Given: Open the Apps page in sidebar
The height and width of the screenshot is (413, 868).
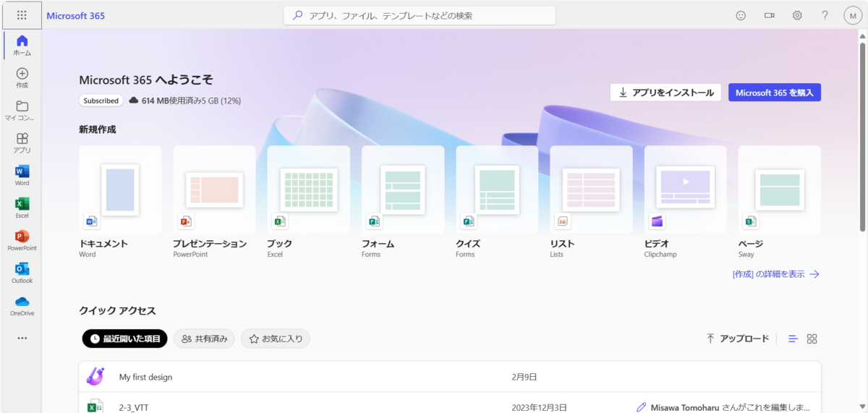Looking at the screenshot, I should [22, 143].
